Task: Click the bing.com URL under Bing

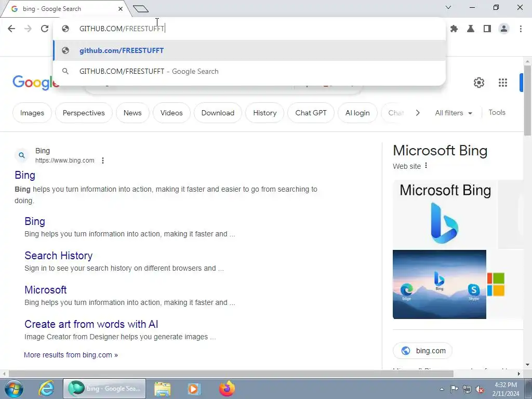Action: (x=65, y=161)
